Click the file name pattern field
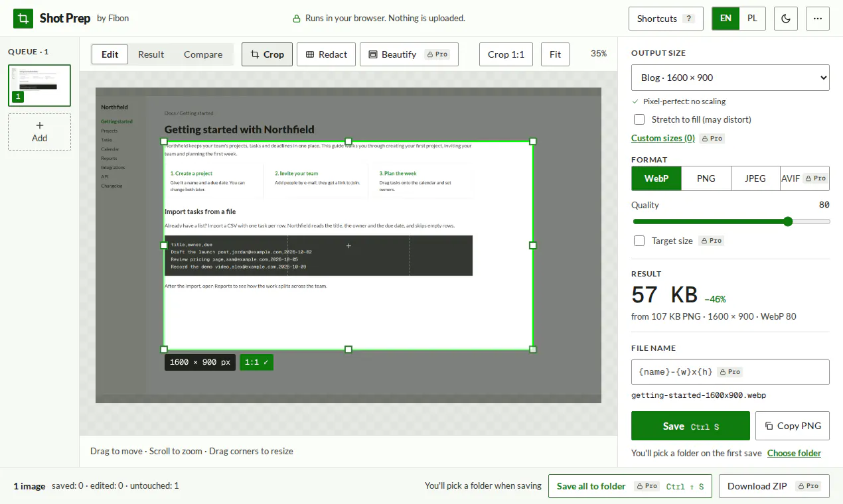The width and height of the screenshot is (843, 504). tap(730, 372)
